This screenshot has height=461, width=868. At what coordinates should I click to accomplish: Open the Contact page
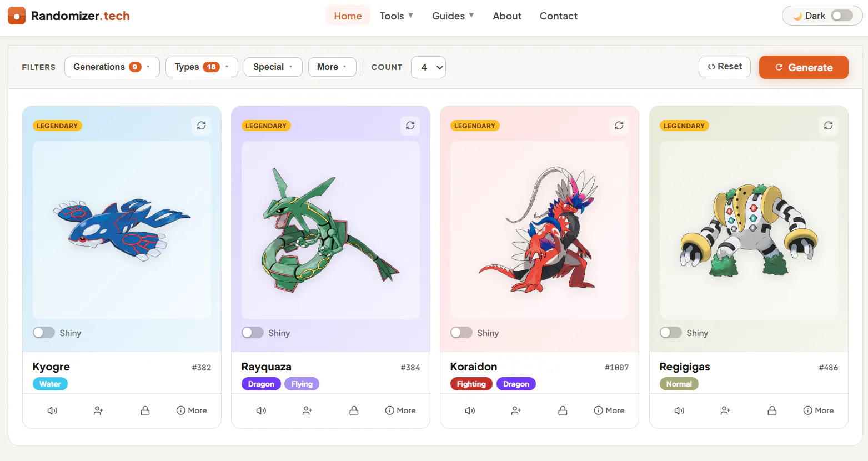[x=559, y=16]
